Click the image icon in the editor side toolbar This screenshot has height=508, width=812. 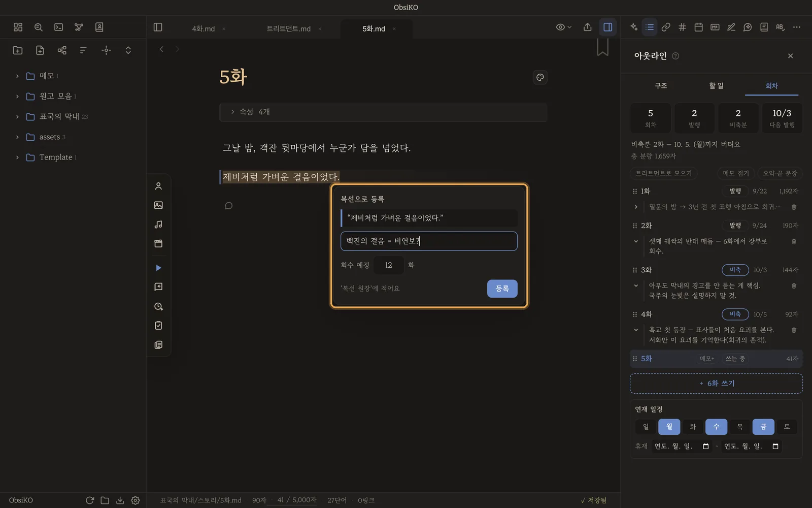158,205
